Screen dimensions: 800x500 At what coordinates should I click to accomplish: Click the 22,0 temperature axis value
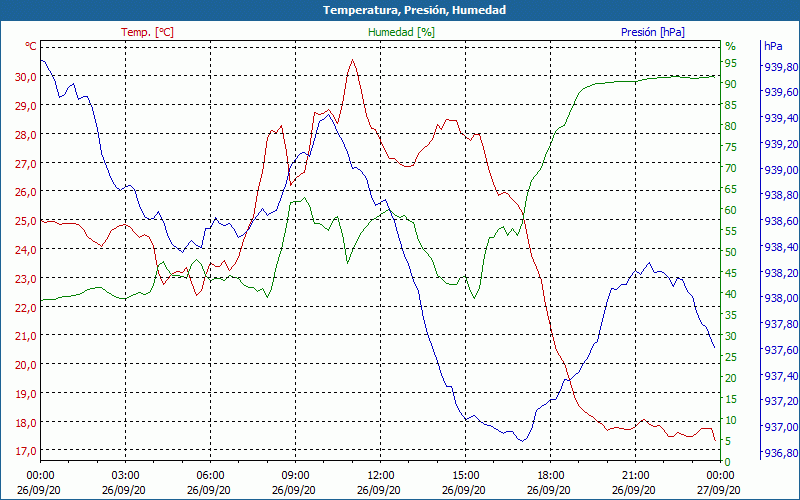[24, 307]
